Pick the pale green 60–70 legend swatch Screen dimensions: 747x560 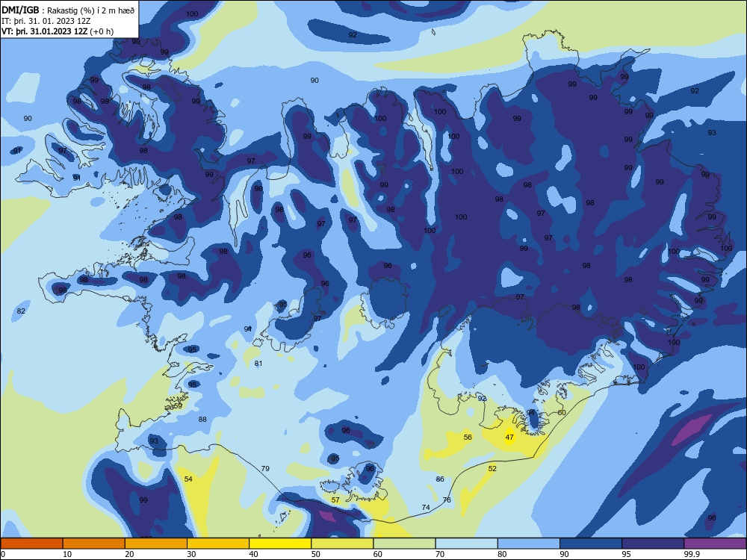tap(404, 544)
